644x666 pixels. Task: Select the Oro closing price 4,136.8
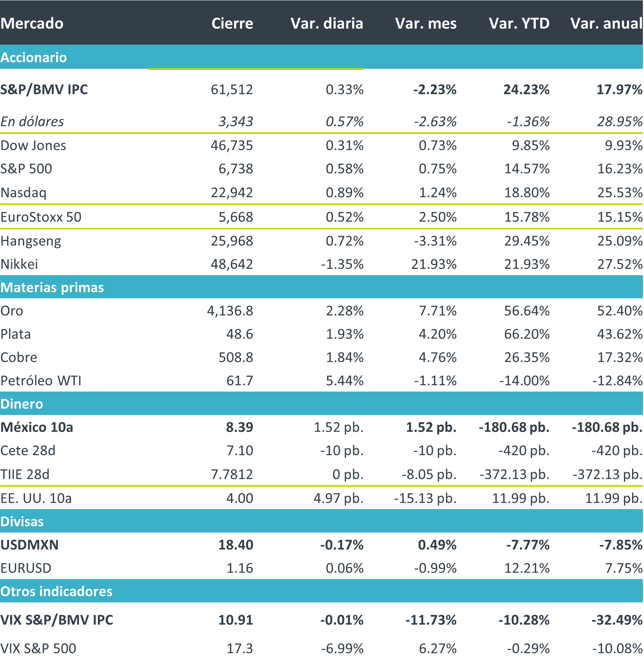click(230, 311)
